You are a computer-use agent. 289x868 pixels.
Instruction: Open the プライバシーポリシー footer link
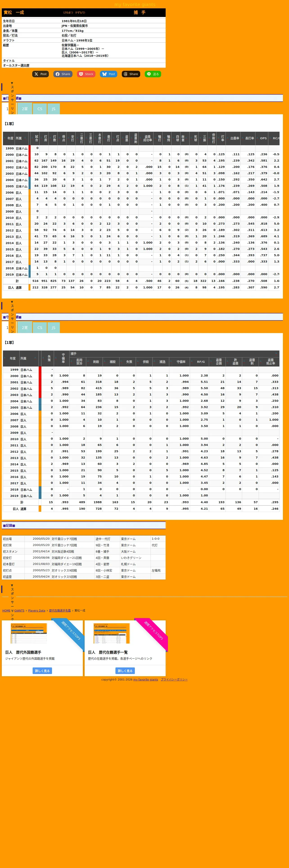pos(174,680)
